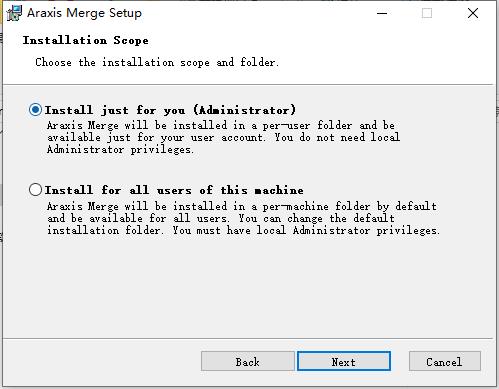Click the per-machine folder description paragraph
The image size is (499, 389).
pos(243,218)
